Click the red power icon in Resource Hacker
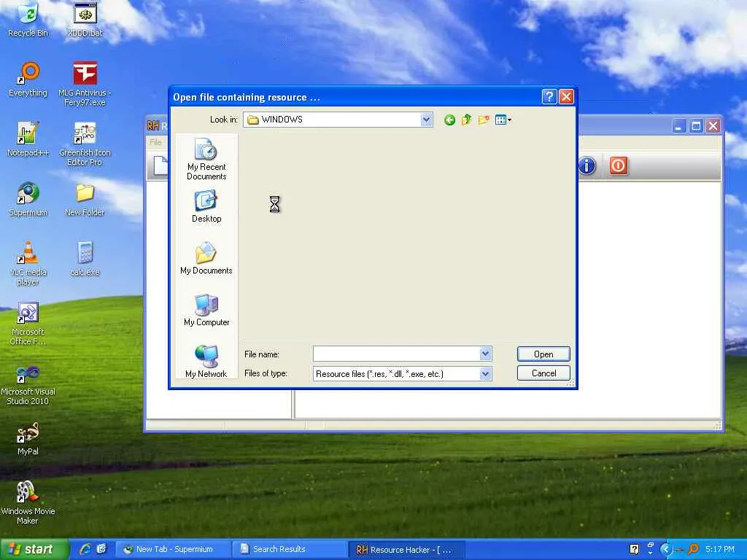Screen dimensions: 747x560 (618, 166)
